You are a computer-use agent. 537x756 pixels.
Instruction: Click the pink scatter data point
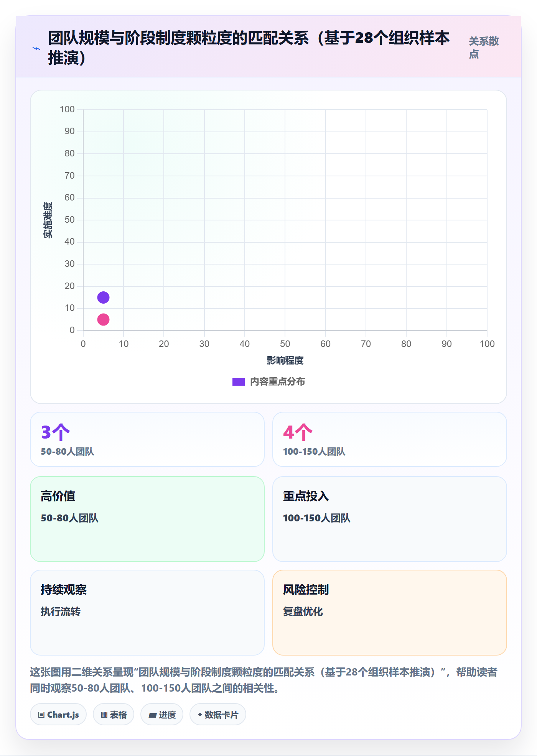pyautogui.click(x=103, y=319)
